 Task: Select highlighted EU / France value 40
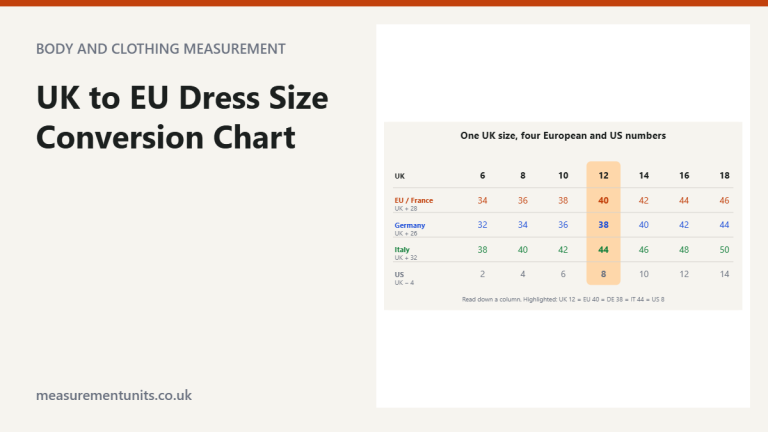pos(603,200)
